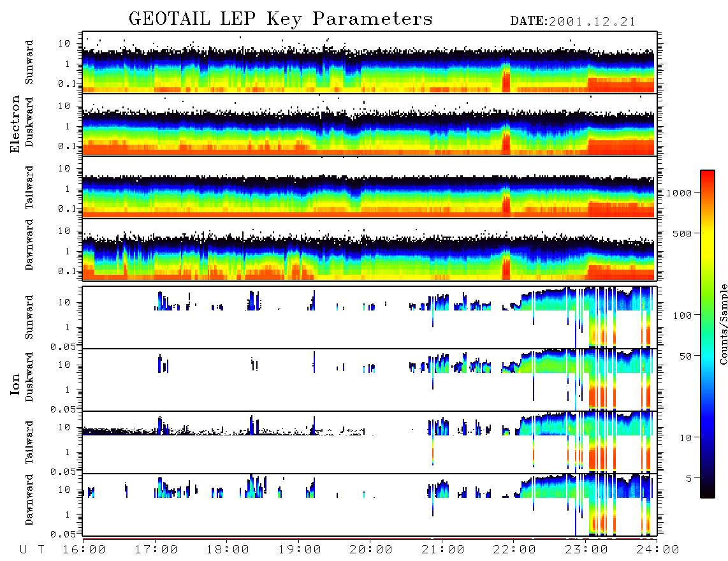
Task: Select the Electron Dawnward panel label
Action: coord(29,245)
